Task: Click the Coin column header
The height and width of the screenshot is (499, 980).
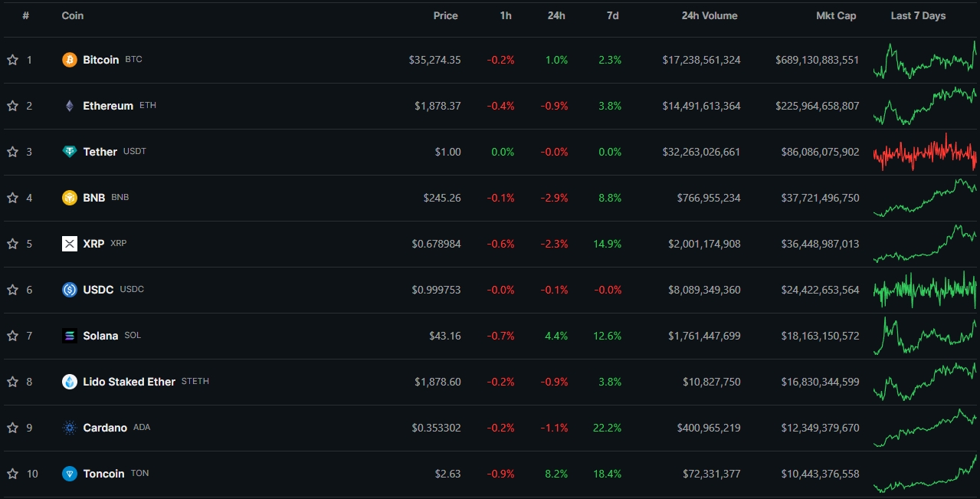Action: pyautogui.click(x=73, y=15)
